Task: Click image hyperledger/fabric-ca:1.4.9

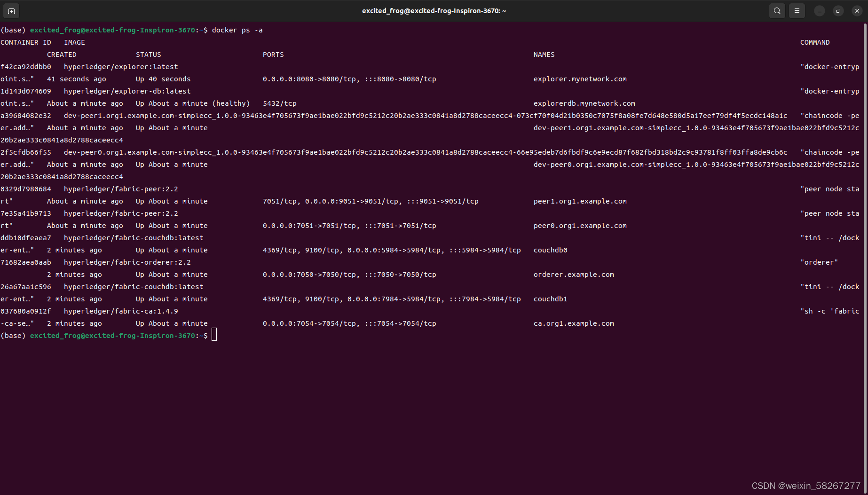Action: click(x=121, y=311)
